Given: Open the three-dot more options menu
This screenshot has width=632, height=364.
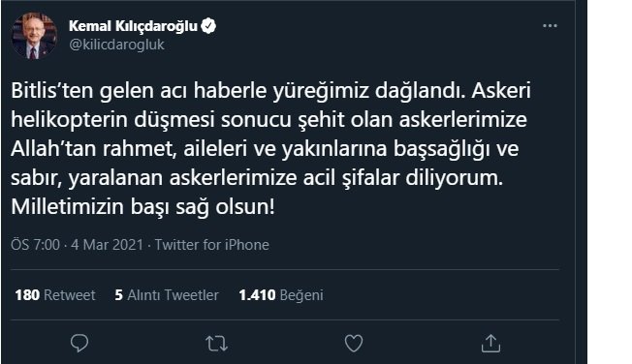Looking at the screenshot, I should coord(550,26).
